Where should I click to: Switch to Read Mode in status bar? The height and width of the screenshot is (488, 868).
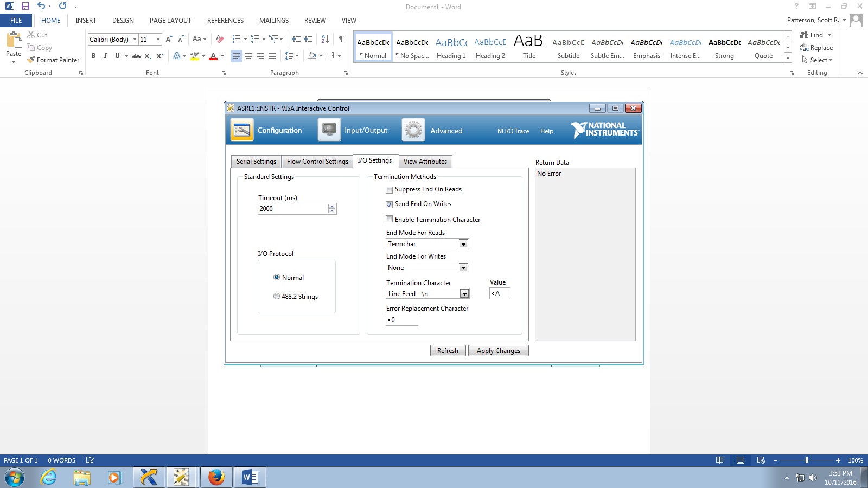click(x=719, y=460)
